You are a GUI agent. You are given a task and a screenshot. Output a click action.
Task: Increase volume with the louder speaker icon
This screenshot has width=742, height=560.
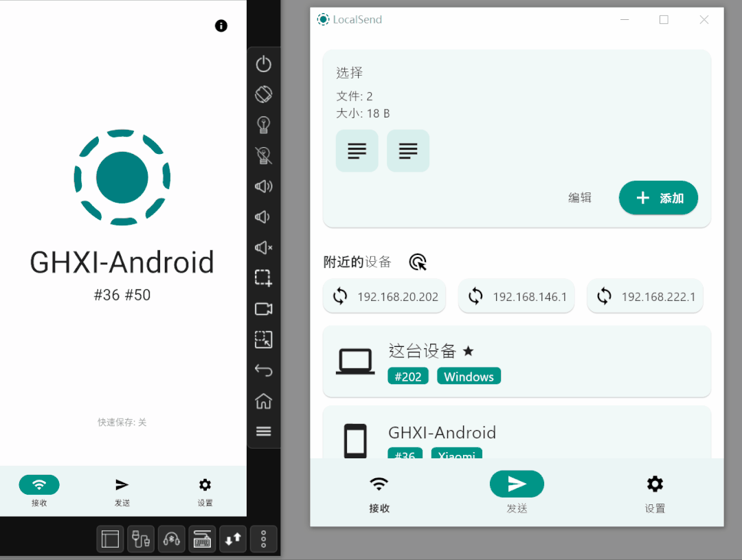(264, 186)
